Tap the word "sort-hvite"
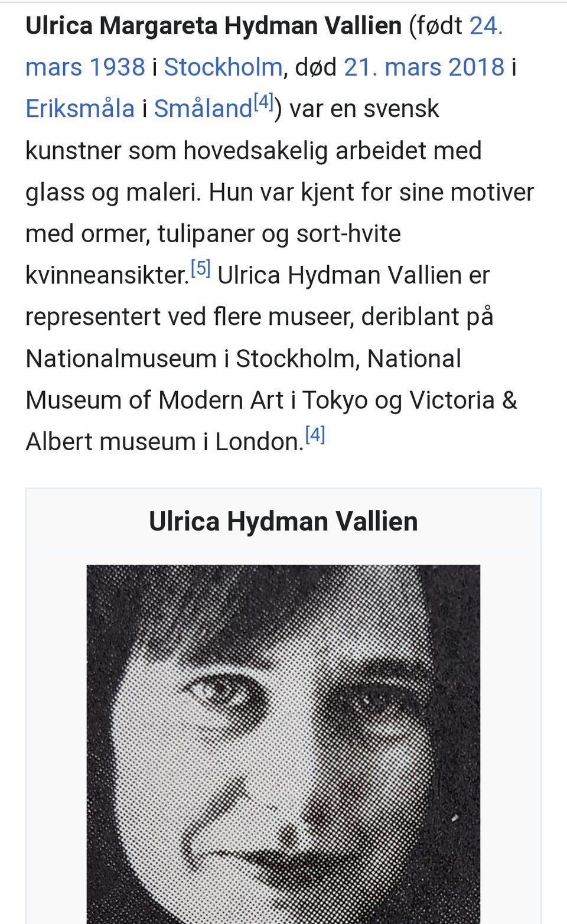 coord(348,234)
